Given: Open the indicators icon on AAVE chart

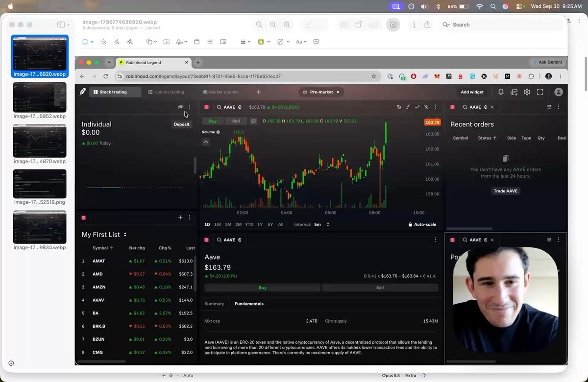Looking at the screenshot, I should click(408, 107).
